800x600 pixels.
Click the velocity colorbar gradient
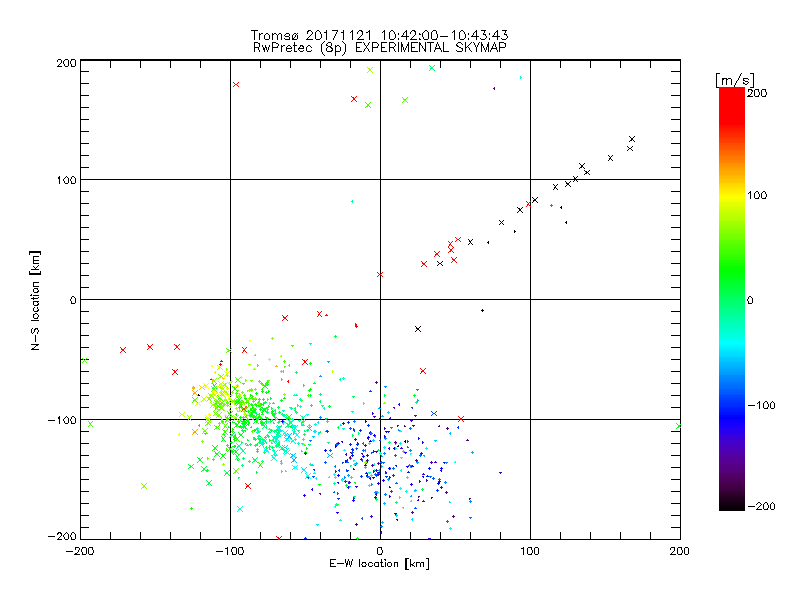[732, 299]
